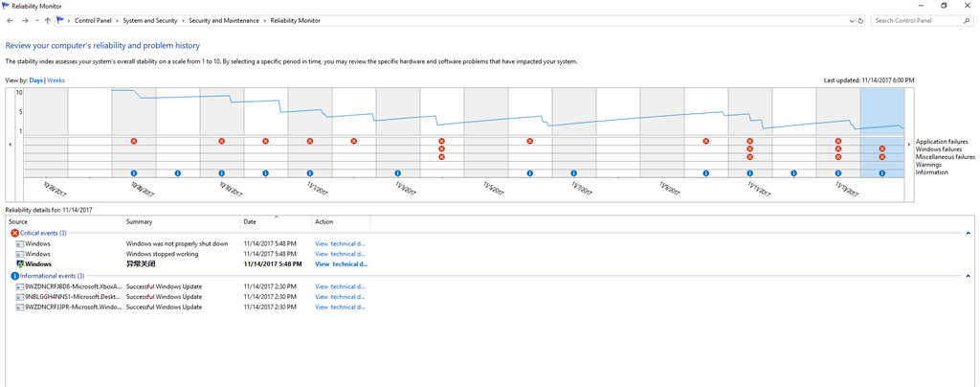The height and width of the screenshot is (387, 980).
Task: Click the refresh icon beside the address bar
Action: point(861,21)
